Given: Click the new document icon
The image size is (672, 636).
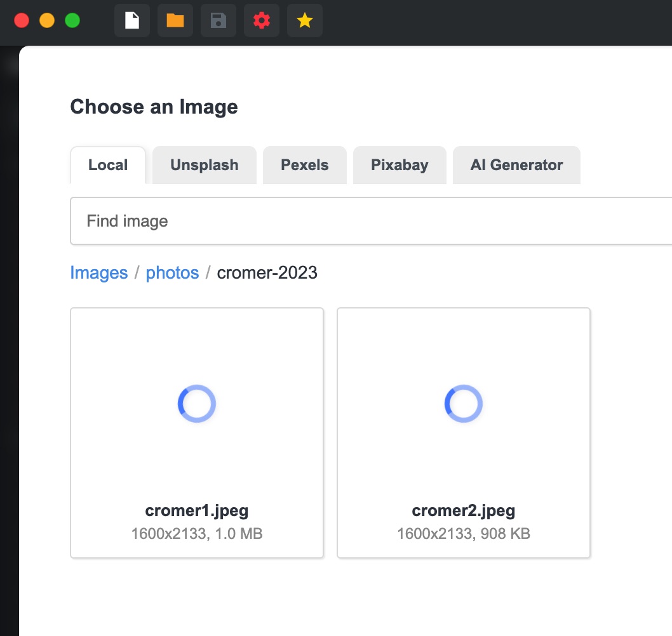Looking at the screenshot, I should point(131,21).
